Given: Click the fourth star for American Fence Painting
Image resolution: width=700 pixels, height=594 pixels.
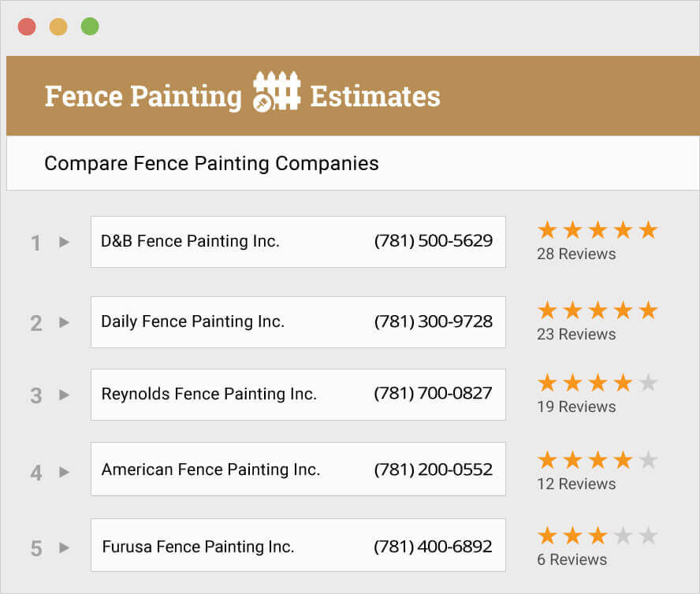Looking at the screenshot, I should click(x=622, y=459).
